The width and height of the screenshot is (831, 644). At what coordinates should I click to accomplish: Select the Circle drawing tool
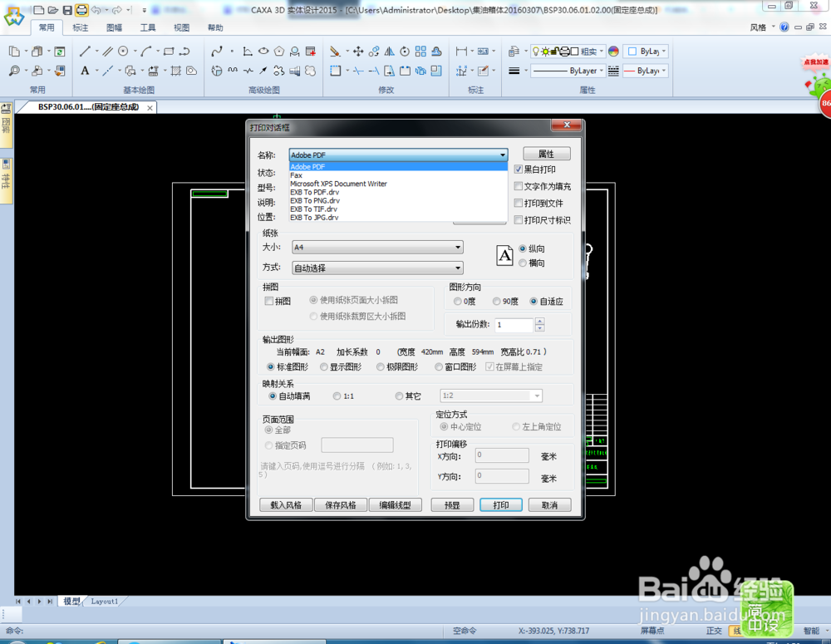123,52
